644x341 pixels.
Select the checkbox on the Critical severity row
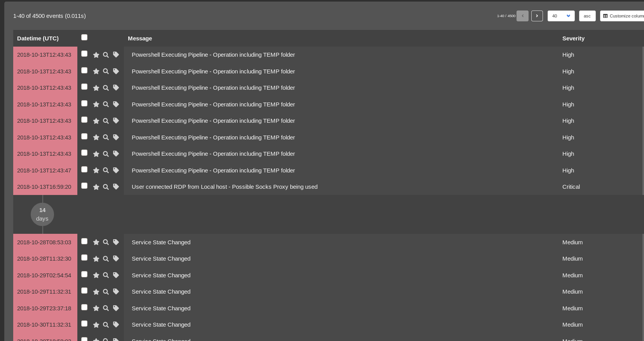tap(84, 185)
